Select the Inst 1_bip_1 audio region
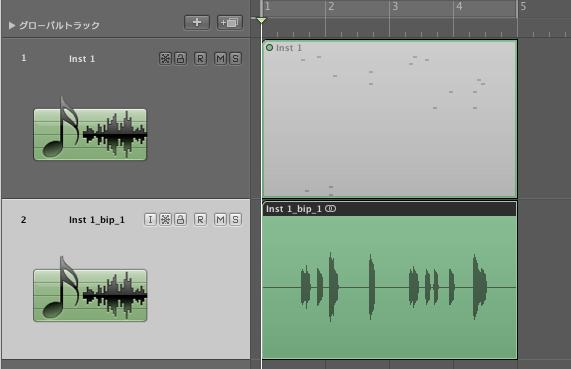 click(x=390, y=280)
